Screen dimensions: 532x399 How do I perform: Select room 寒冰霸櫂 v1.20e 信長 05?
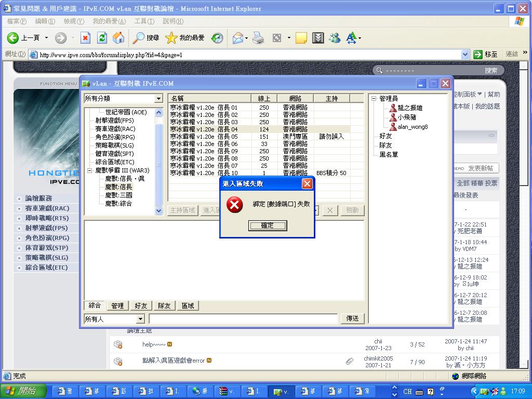[204, 137]
